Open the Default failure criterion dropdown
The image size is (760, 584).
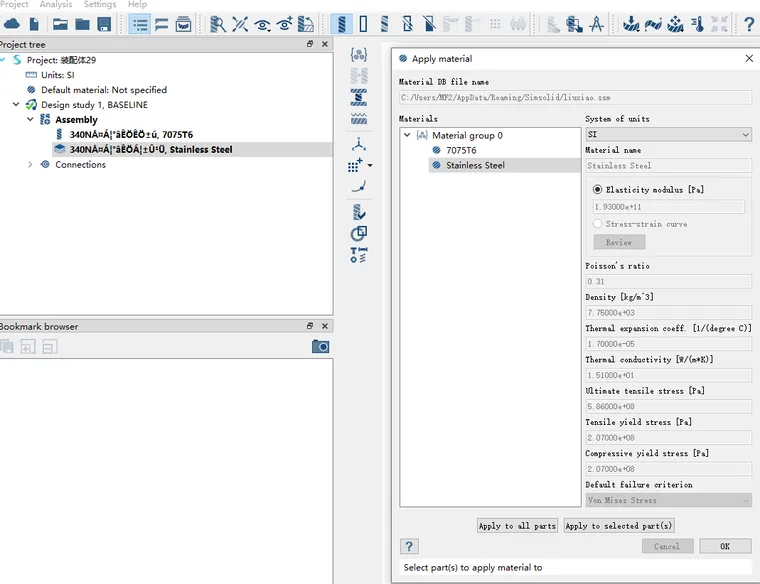click(x=668, y=500)
